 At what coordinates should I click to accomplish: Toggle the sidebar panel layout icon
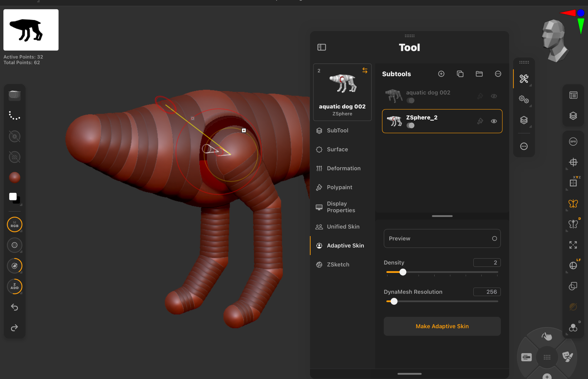click(x=322, y=47)
